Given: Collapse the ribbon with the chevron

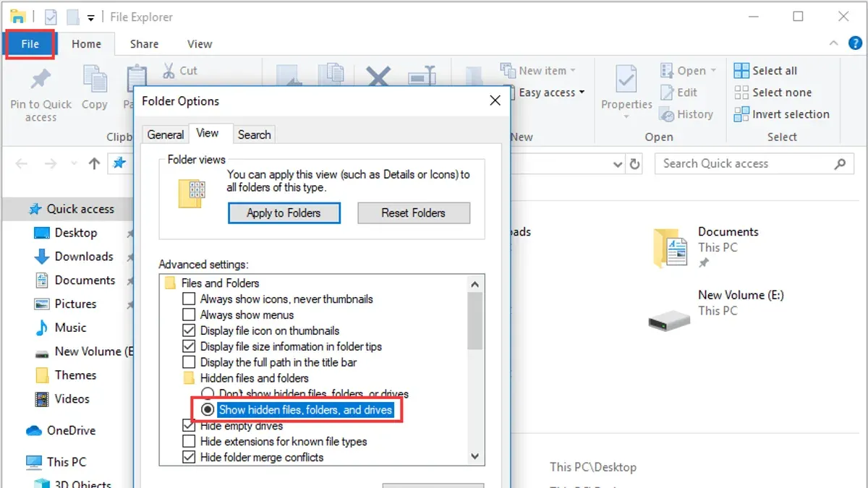Looking at the screenshot, I should [834, 43].
